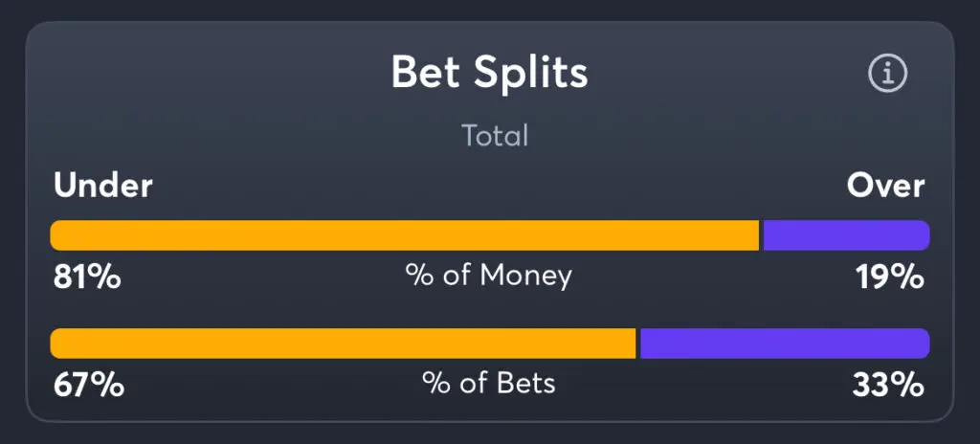Viewport: 980px width, 444px height.
Task: Select the Total label
Action: point(495,136)
